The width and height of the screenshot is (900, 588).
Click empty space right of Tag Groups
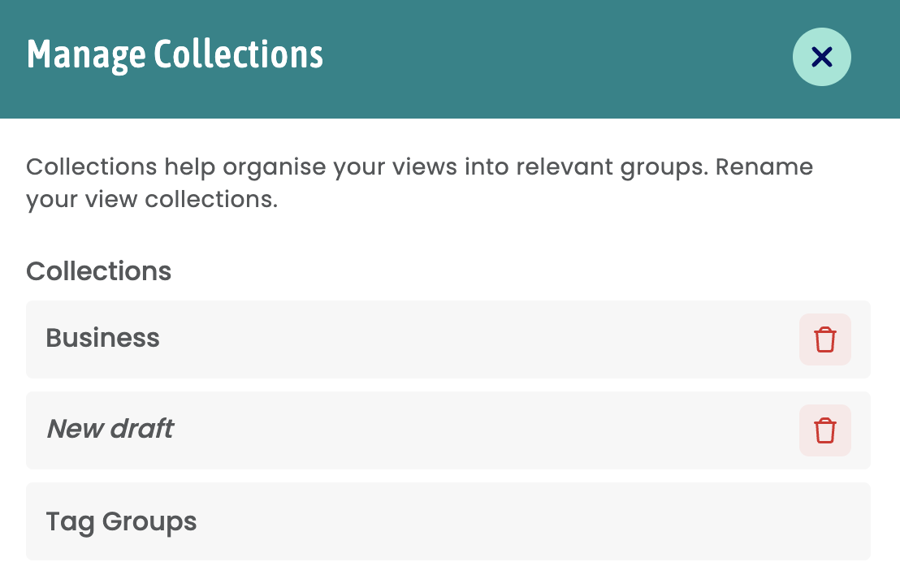pos(534,521)
